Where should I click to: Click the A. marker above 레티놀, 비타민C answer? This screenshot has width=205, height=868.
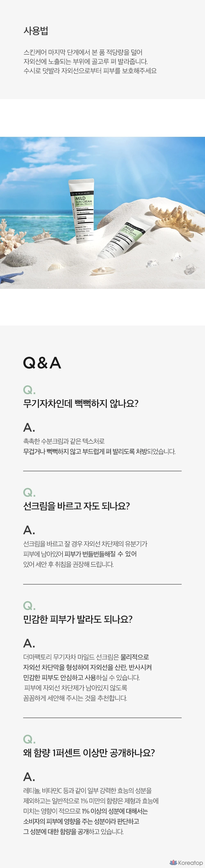tap(29, 777)
